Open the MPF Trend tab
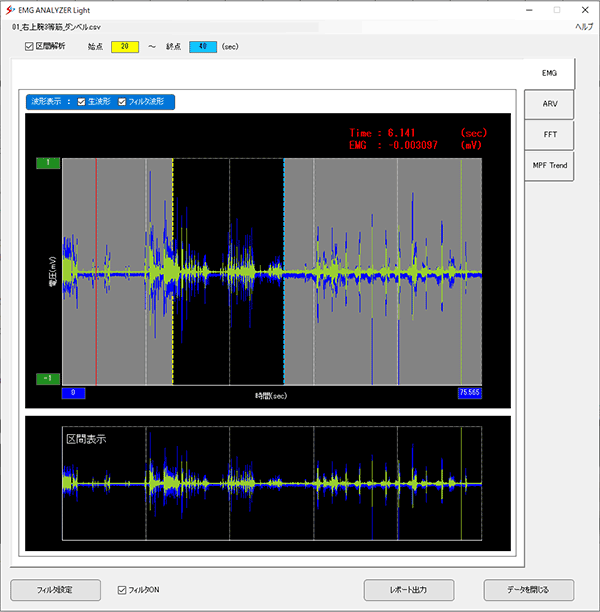Image resolution: width=600 pixels, height=612 pixels. pyautogui.click(x=549, y=165)
